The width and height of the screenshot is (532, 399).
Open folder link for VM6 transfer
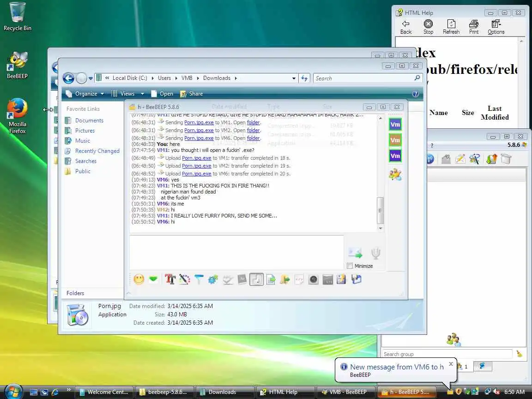point(254,138)
